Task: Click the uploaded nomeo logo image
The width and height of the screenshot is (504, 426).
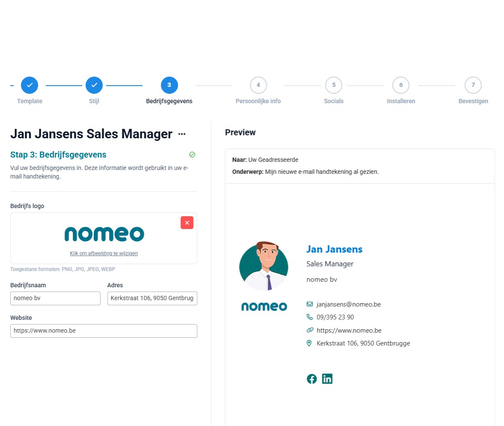Action: pyautogui.click(x=104, y=234)
